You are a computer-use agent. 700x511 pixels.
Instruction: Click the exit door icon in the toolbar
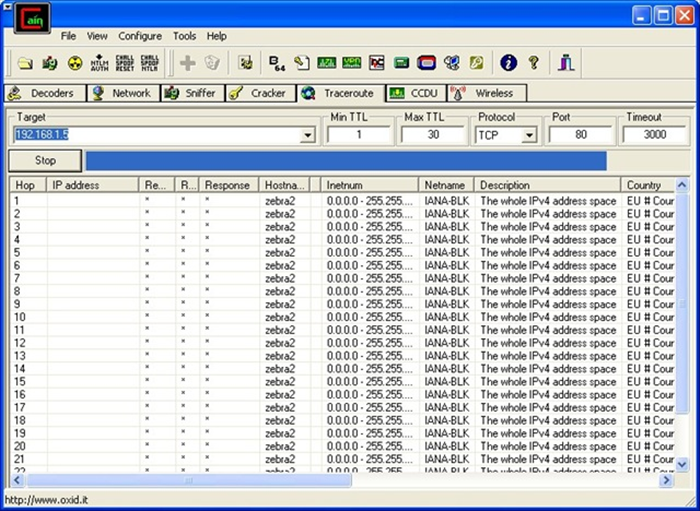pos(567,63)
